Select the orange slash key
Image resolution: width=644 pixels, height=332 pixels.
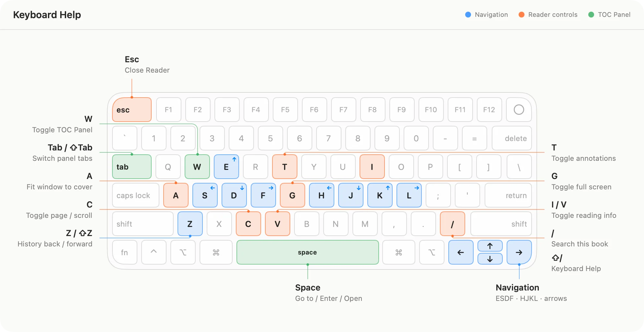point(453,224)
